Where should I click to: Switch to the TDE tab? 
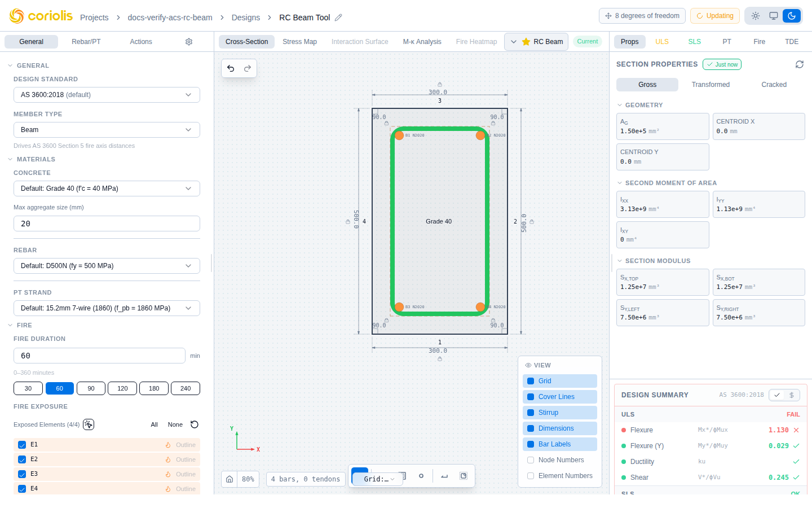tap(792, 42)
